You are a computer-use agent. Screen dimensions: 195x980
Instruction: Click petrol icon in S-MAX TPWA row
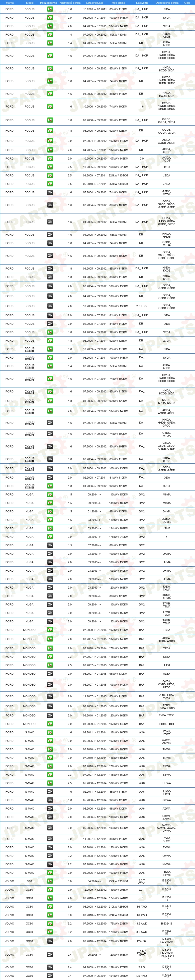point(50,766)
